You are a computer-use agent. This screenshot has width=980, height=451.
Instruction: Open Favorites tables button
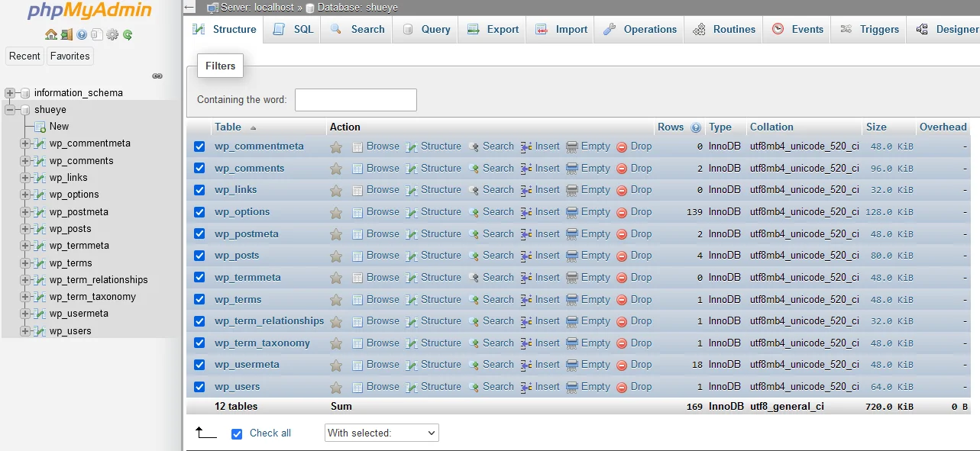tap(70, 56)
